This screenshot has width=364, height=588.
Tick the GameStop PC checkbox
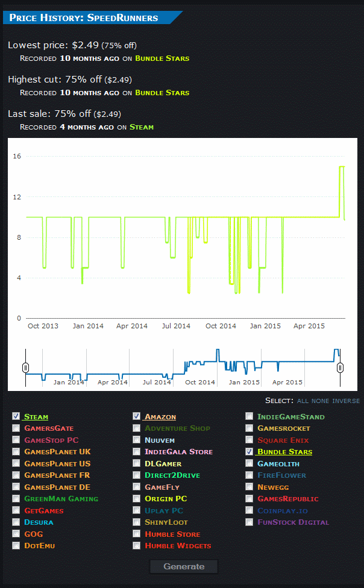coord(16,440)
